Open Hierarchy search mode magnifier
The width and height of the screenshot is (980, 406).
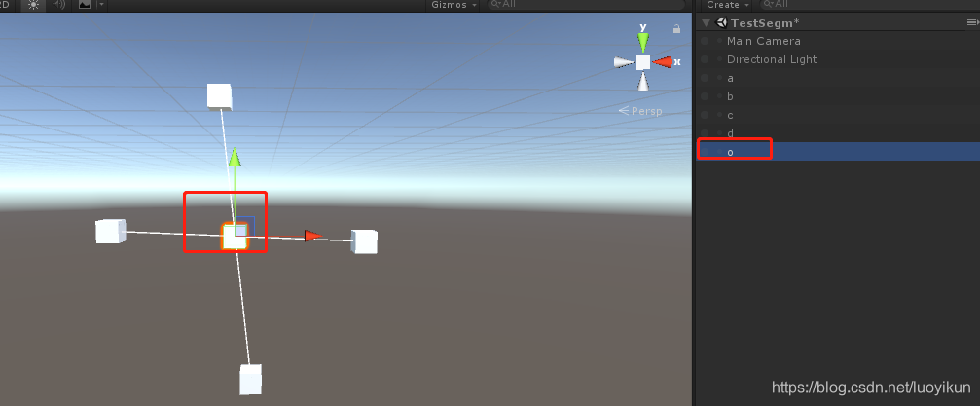[x=769, y=4]
